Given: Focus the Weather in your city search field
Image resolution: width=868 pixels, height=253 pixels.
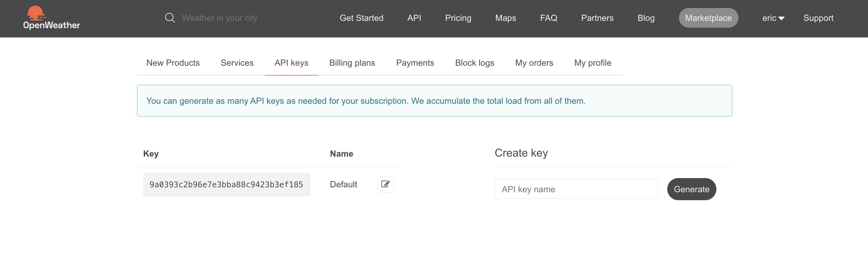Looking at the screenshot, I should coord(220,18).
